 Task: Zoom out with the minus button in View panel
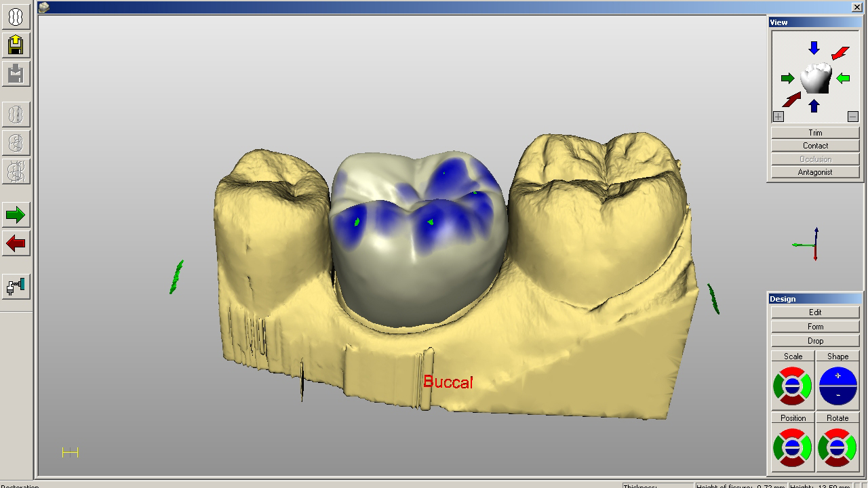tap(853, 117)
